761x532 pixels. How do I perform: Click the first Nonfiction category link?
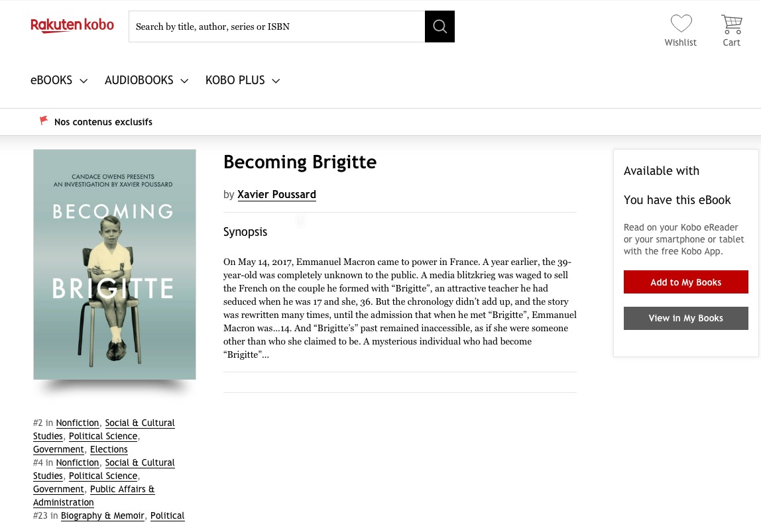click(x=78, y=423)
